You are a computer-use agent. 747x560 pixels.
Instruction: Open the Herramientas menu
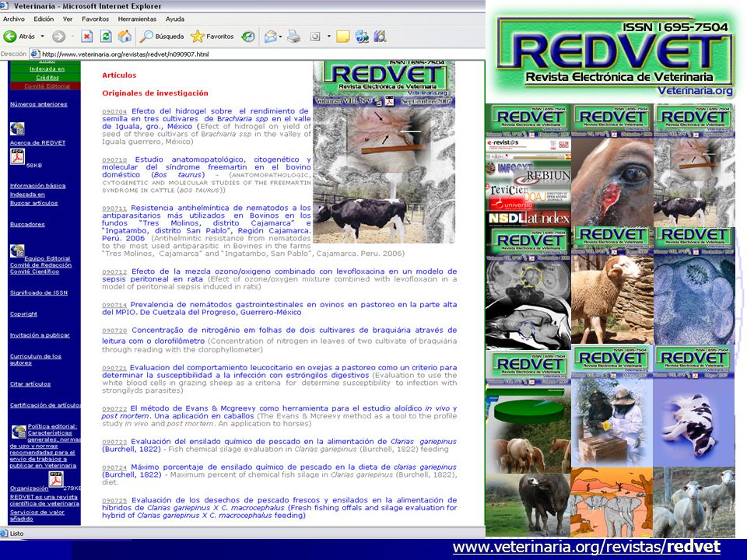pyautogui.click(x=137, y=19)
